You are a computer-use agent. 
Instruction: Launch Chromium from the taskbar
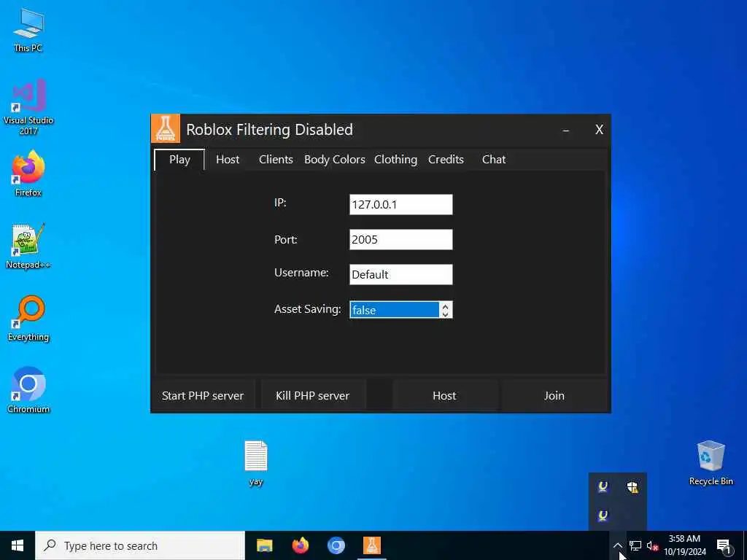(x=336, y=545)
